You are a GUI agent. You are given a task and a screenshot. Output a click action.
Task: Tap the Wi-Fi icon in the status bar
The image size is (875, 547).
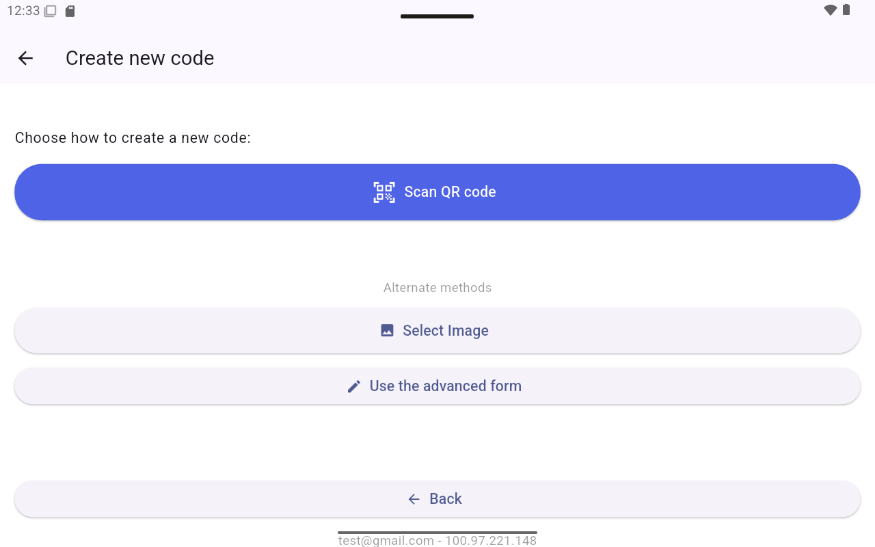[x=830, y=10]
